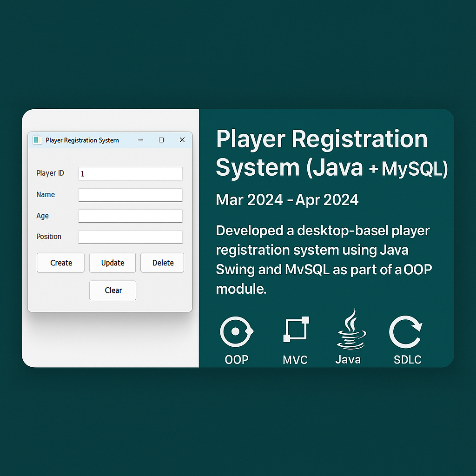Click the window maximize icon
The height and width of the screenshot is (476, 476).
pos(161,140)
